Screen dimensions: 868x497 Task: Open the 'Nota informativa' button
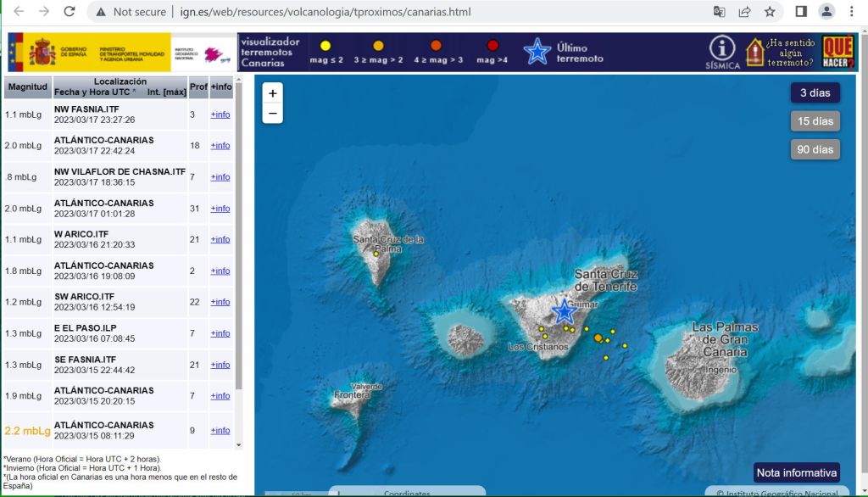tap(797, 472)
